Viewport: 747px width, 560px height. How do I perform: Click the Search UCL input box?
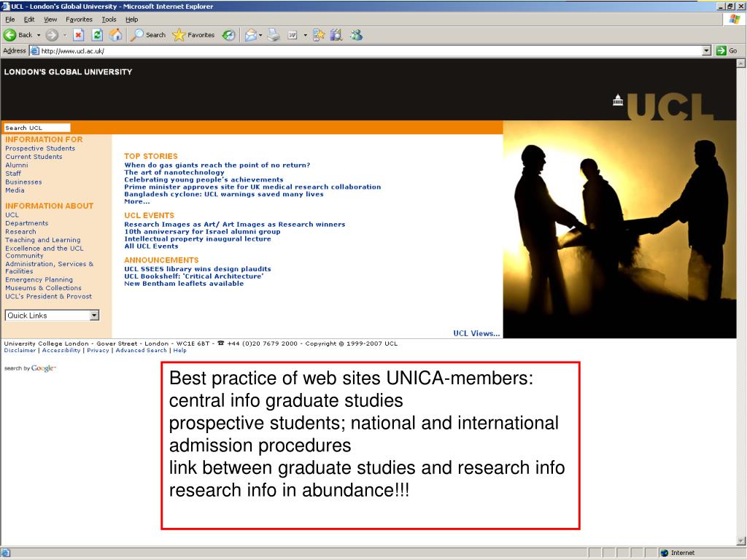[x=37, y=128]
